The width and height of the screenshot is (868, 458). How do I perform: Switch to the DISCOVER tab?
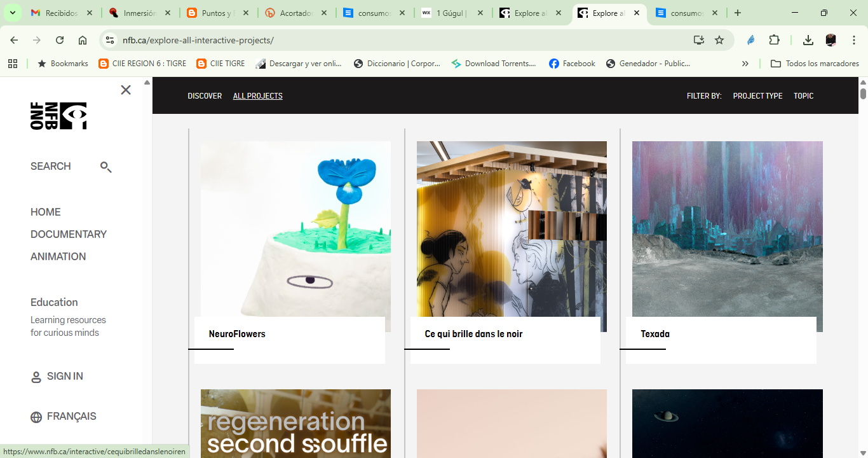pyautogui.click(x=205, y=95)
